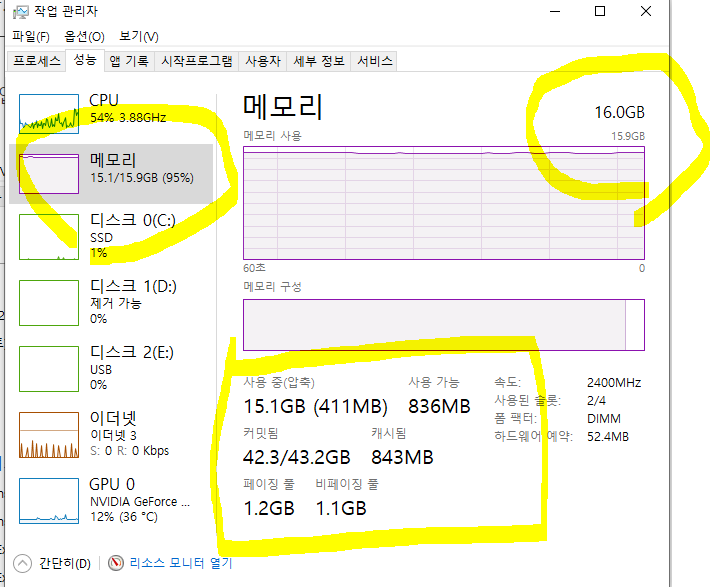Click the 1.2GB paged pool value

coord(269,508)
